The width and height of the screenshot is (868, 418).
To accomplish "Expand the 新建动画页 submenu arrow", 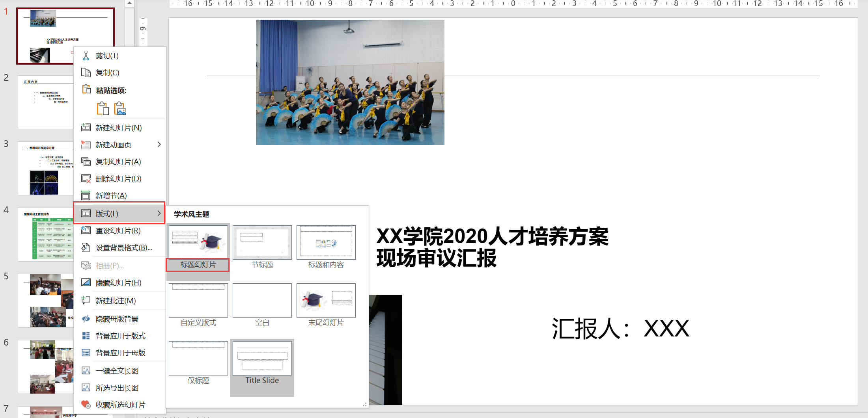I will click(159, 145).
